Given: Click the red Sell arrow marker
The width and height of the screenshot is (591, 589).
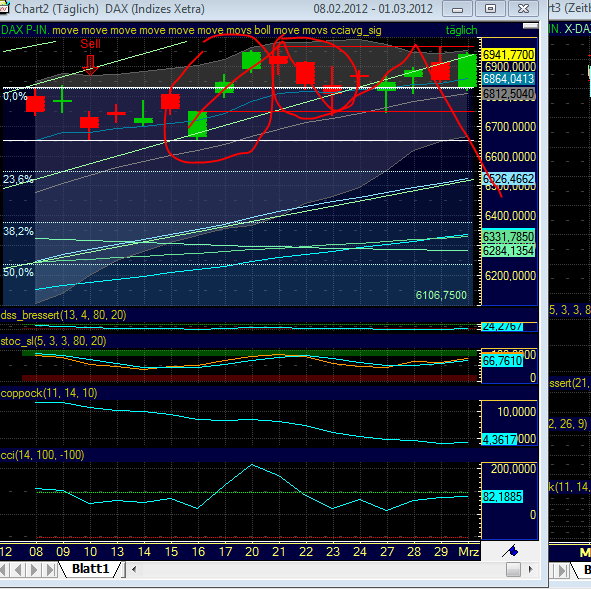Looking at the screenshot, I should (x=90, y=65).
